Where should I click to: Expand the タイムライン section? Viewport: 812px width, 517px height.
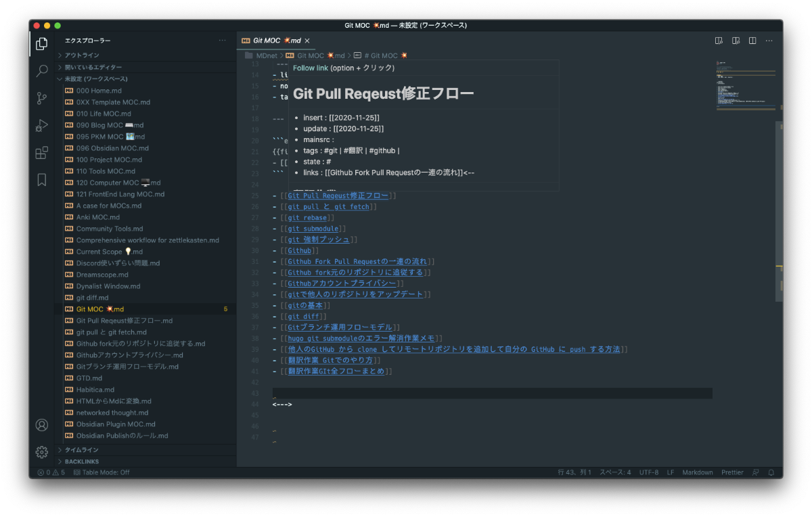[145, 450]
